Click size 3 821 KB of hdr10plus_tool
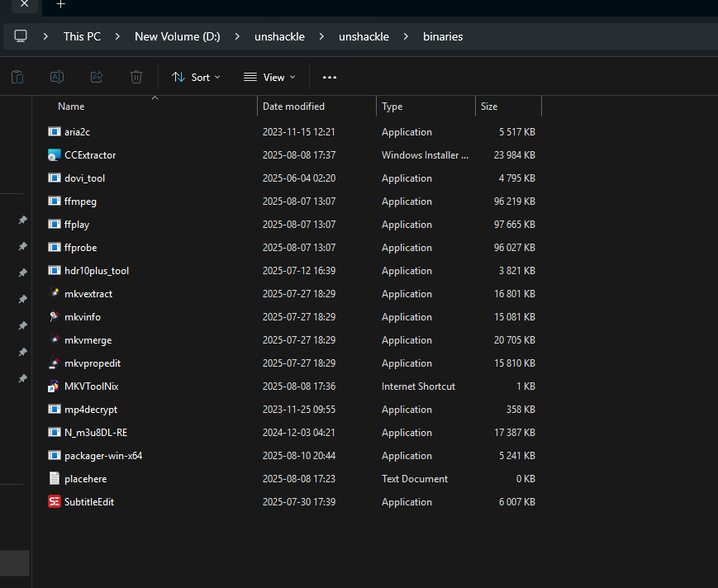 (x=517, y=270)
